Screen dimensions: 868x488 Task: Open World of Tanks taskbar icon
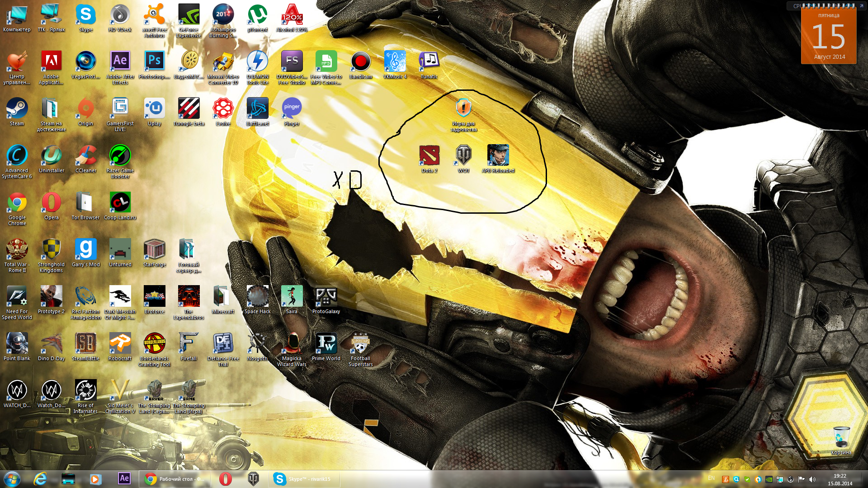(253, 479)
